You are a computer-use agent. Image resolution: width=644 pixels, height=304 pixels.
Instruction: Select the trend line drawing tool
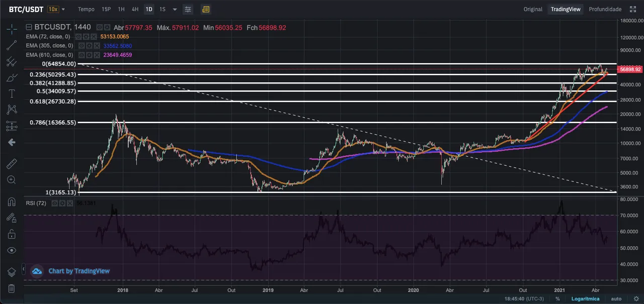(x=12, y=45)
